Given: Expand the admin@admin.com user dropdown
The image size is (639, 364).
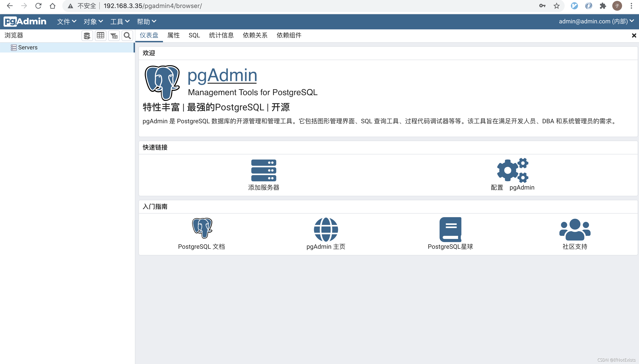Looking at the screenshot, I should pyautogui.click(x=596, y=22).
